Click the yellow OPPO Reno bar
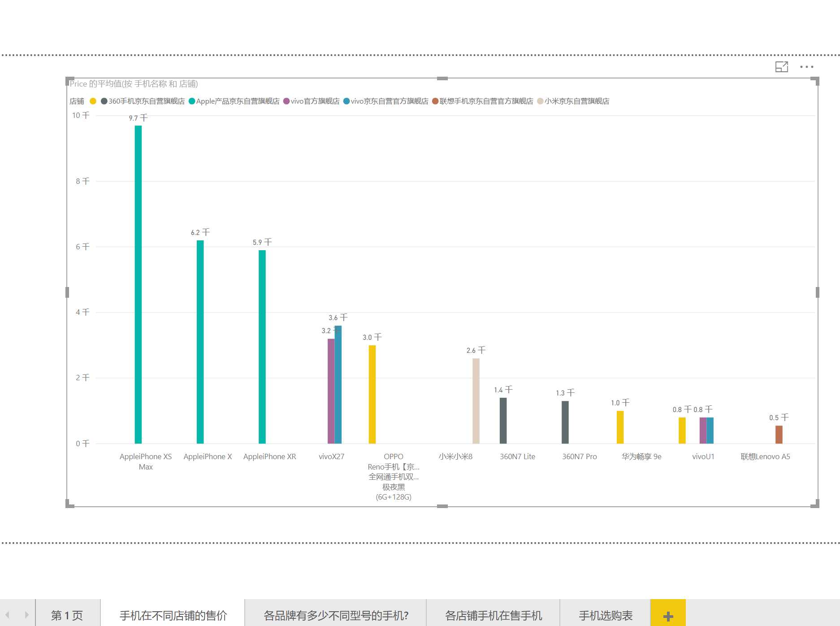The height and width of the screenshot is (626, 840). 372,394
